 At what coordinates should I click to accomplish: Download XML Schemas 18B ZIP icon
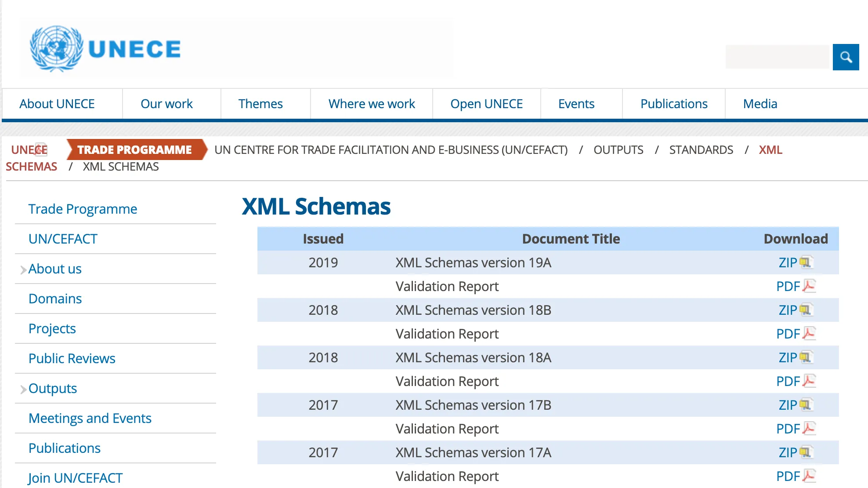click(x=806, y=310)
